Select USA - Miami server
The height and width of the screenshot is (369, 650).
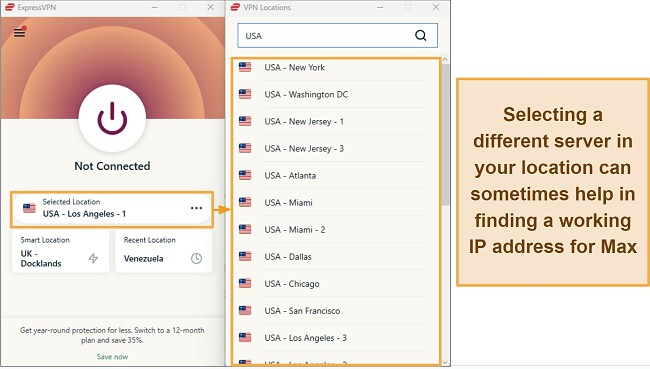click(335, 202)
